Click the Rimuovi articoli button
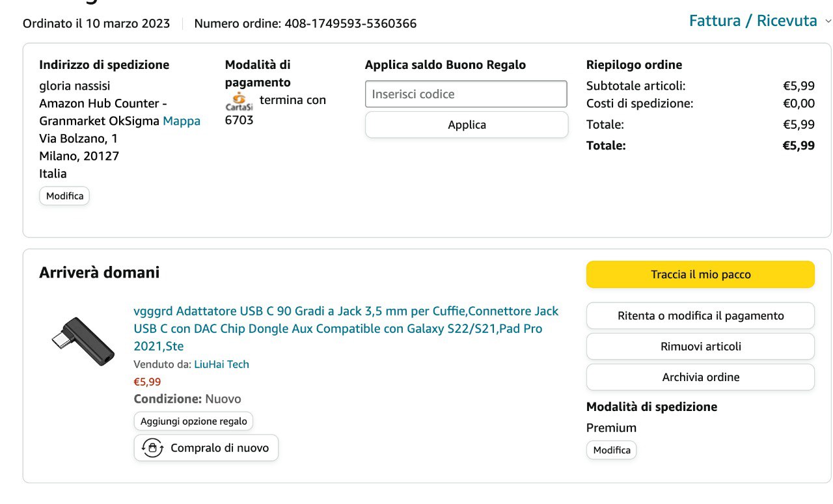 [x=700, y=347]
